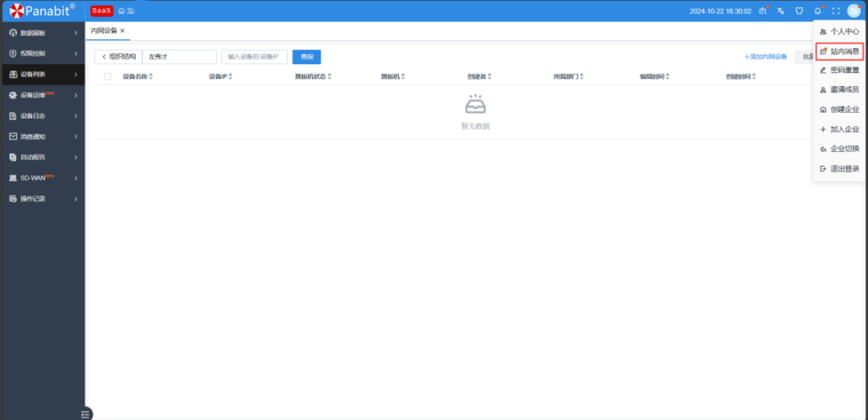Expand the 操作记录 sidebar chevron

click(76, 199)
